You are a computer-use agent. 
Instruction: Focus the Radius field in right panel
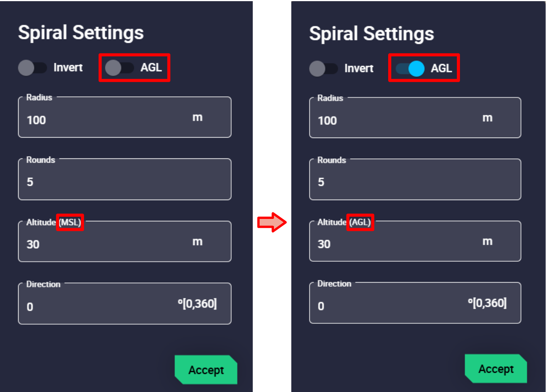397,120
